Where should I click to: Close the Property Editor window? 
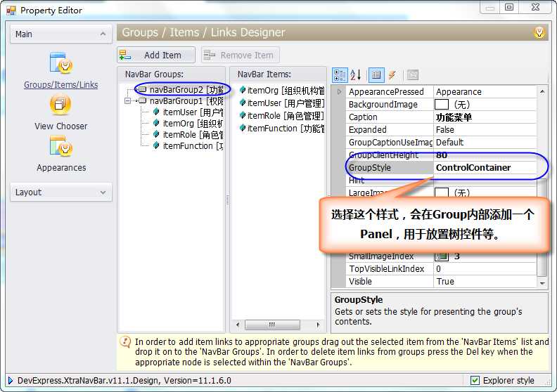(535, 7)
